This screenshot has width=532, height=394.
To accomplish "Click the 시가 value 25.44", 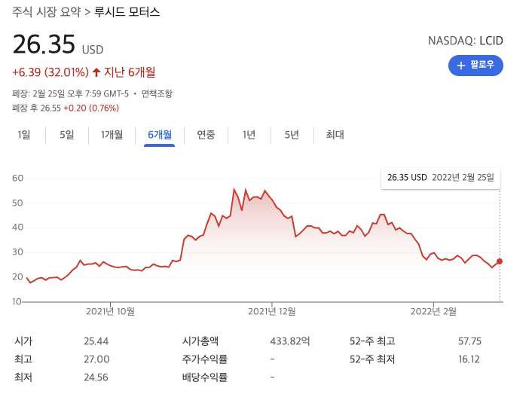I will pos(96,341).
